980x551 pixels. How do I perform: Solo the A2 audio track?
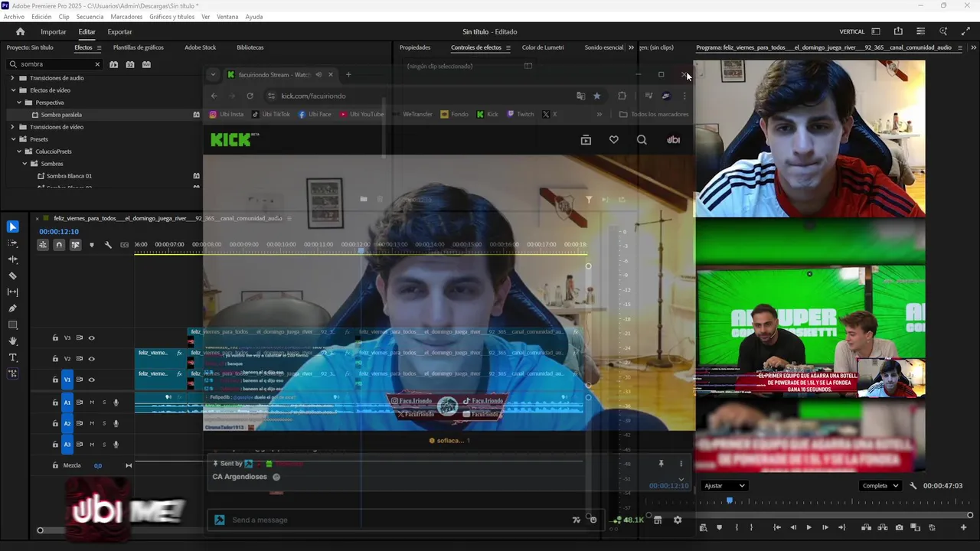point(104,423)
